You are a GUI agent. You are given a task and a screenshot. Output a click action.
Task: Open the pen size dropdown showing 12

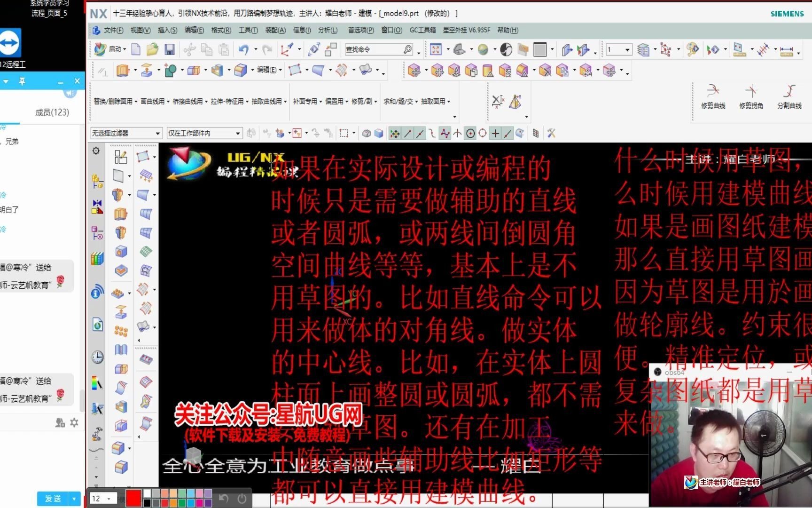[103, 498]
